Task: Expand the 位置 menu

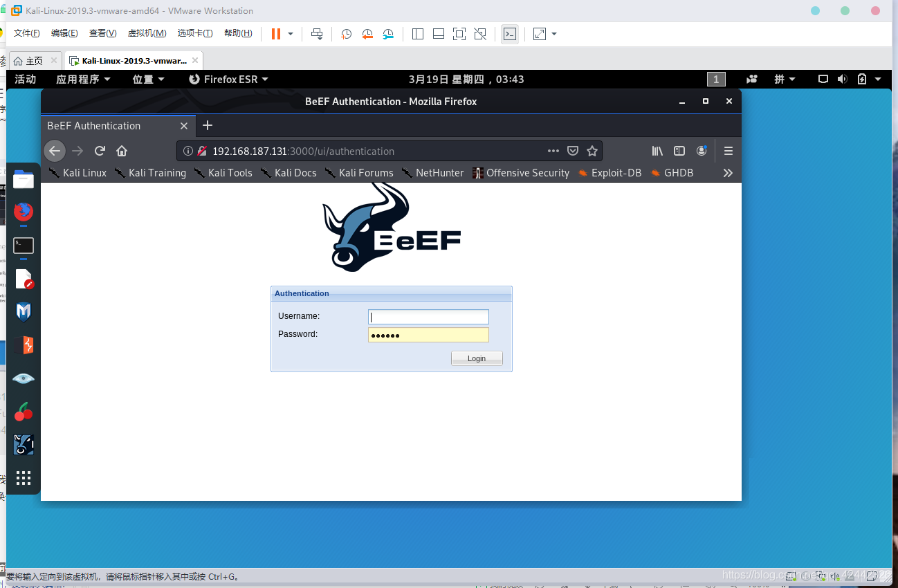Action: click(149, 79)
